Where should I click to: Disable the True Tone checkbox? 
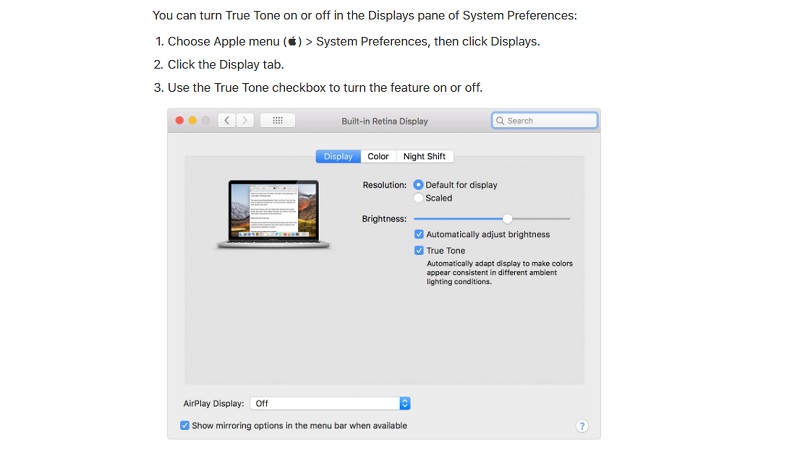(x=419, y=250)
